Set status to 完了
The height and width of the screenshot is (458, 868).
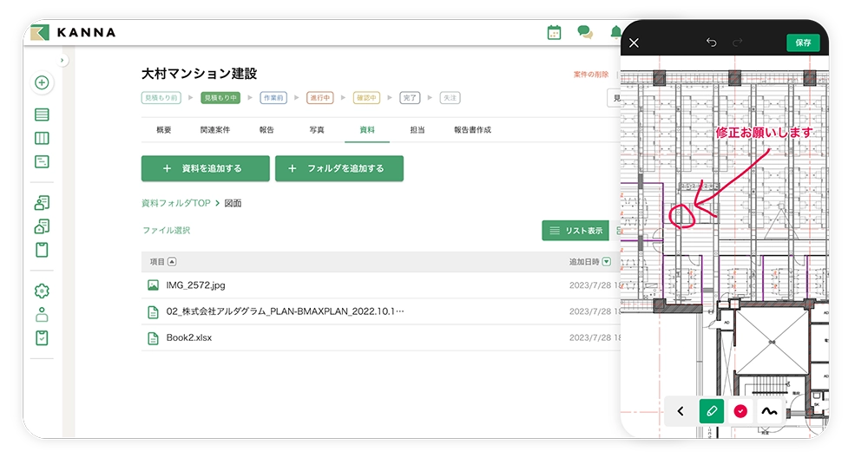[x=410, y=98]
